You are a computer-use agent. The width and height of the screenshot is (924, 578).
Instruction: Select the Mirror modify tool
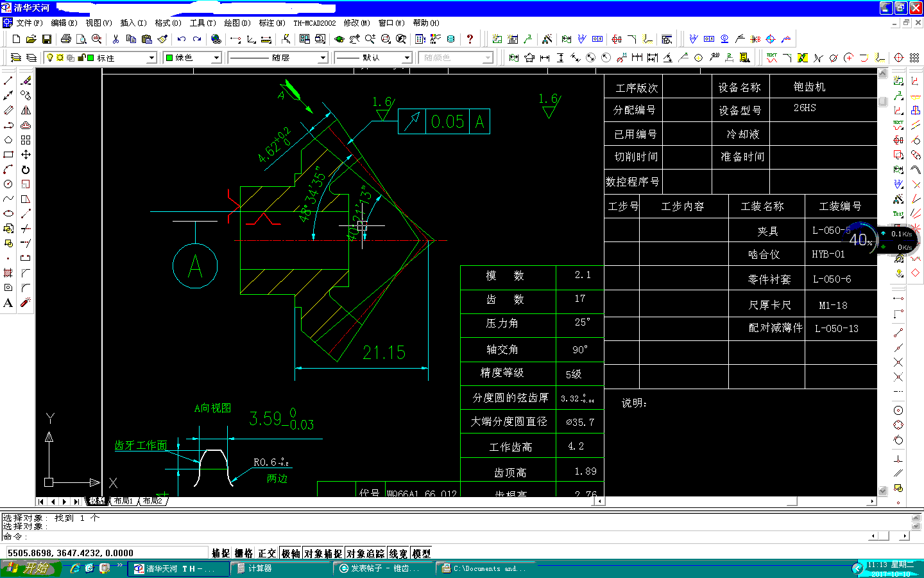click(26, 110)
